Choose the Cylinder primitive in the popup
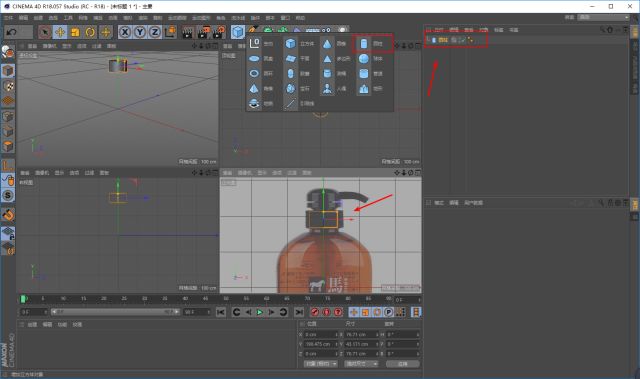Image resolution: width=640 pixels, height=379 pixels. click(364, 43)
